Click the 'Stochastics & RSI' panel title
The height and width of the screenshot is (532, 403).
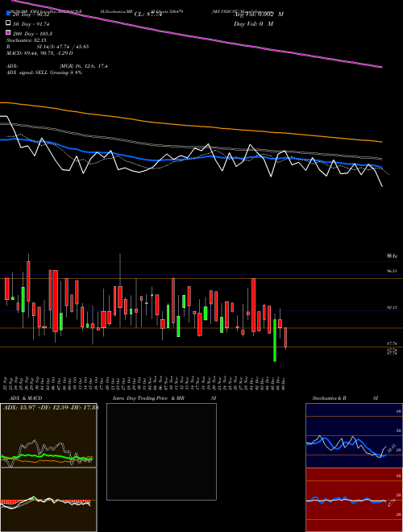(345, 398)
